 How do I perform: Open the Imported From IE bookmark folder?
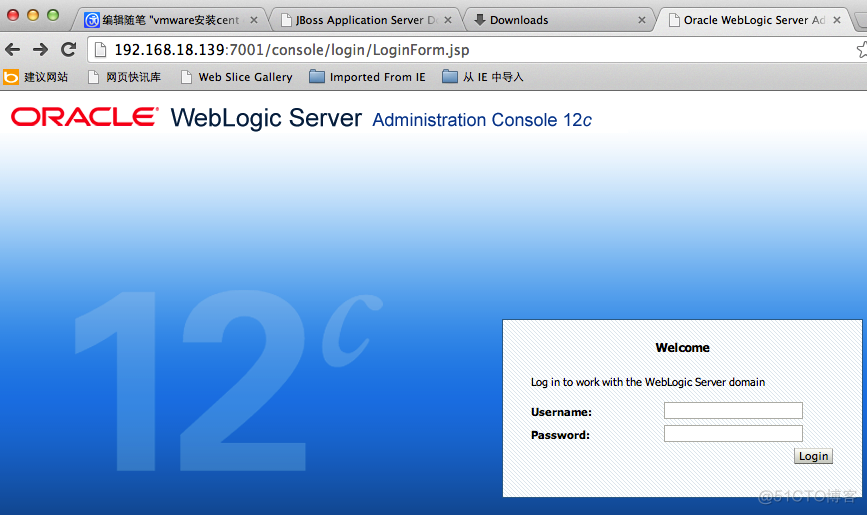tap(367, 77)
